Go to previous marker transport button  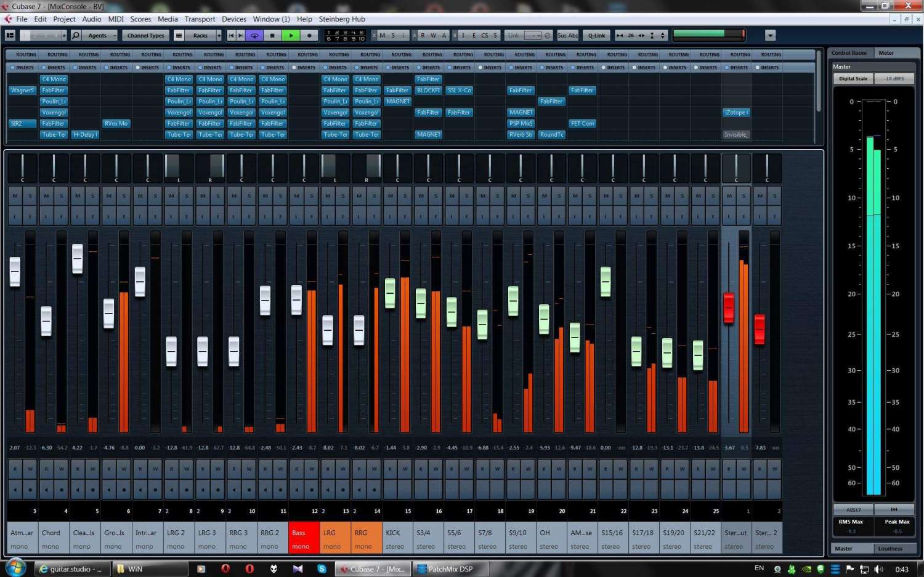(232, 35)
